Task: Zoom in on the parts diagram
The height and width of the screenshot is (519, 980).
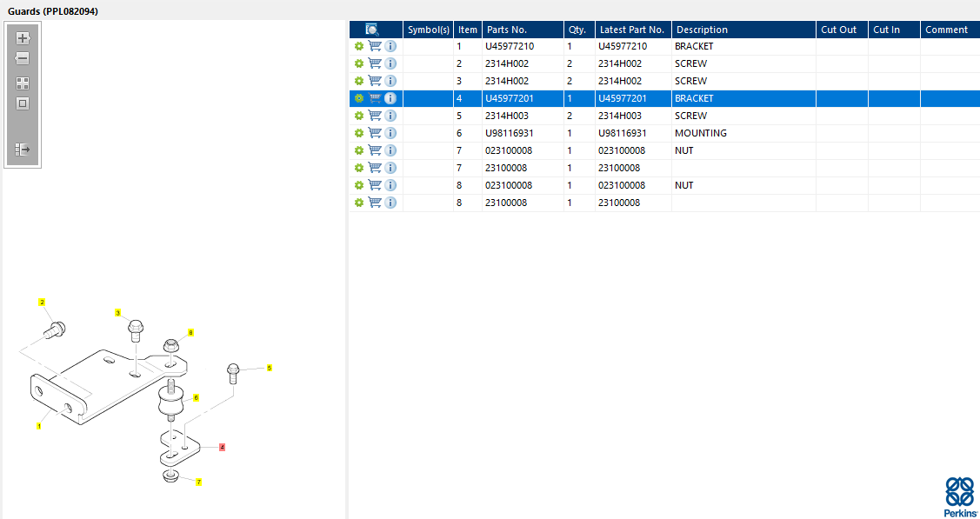Action: [23, 38]
